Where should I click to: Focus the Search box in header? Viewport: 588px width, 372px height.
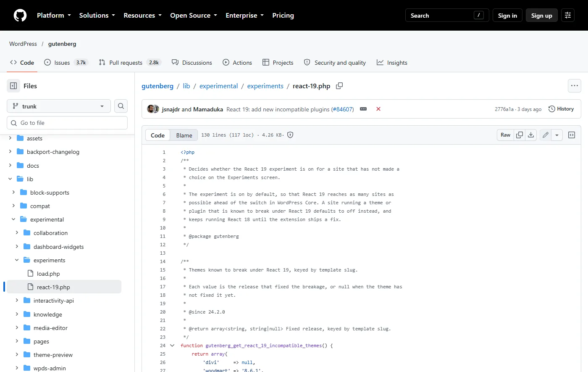447,16
